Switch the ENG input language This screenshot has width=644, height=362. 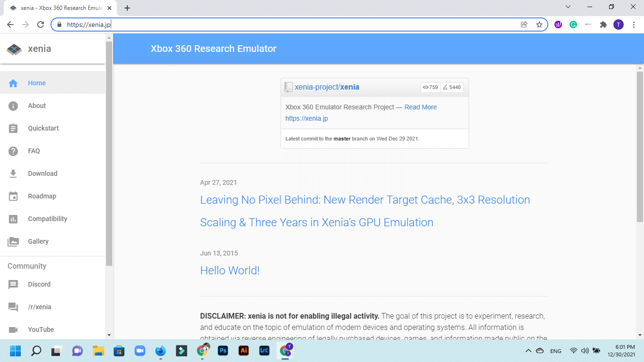[556, 351]
